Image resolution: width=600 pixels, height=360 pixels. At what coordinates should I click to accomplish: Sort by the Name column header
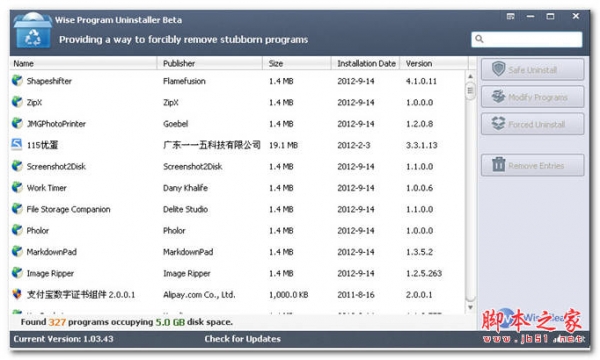coord(83,64)
